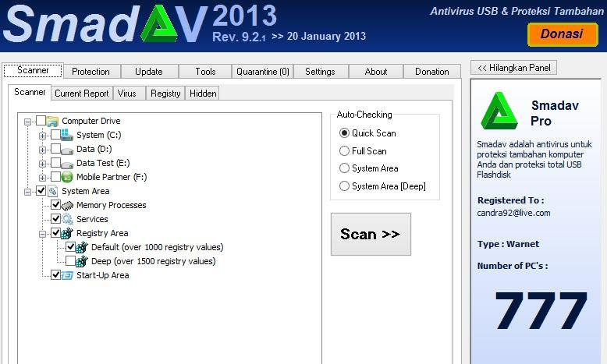Click the Computer Drive folder icon

click(x=52, y=121)
